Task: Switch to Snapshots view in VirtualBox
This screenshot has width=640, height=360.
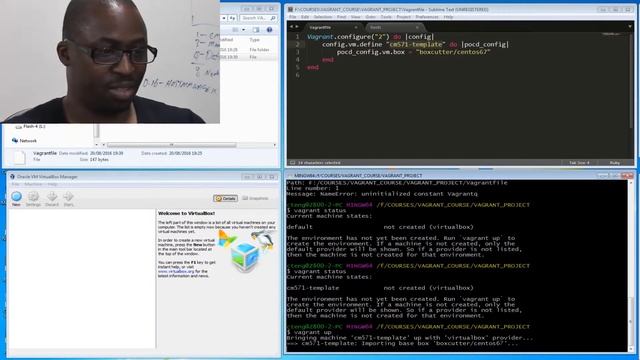Action: (x=256, y=198)
